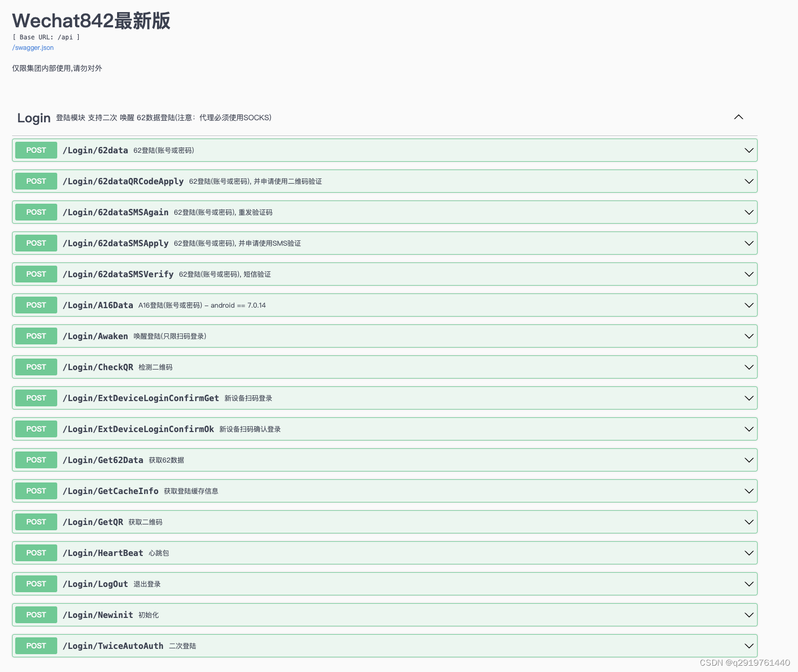The image size is (798, 672).
Task: Open the /Login/GetCacheInfo endpoint path
Action: pos(110,491)
